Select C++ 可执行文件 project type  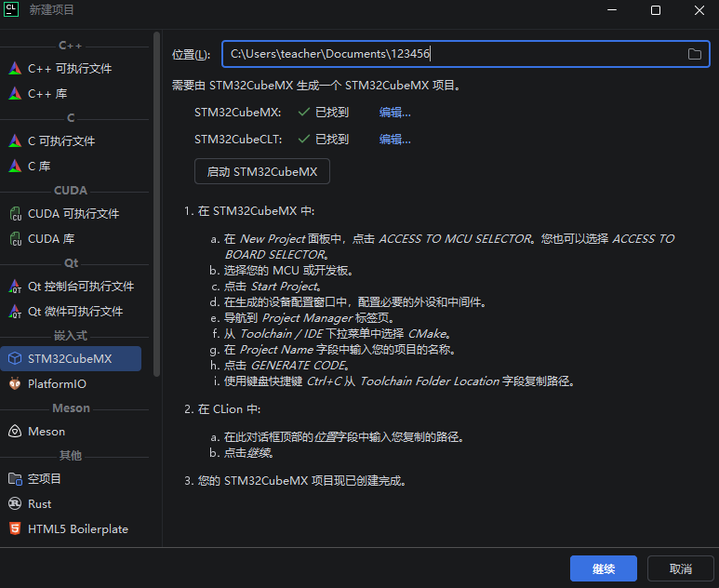(x=71, y=68)
